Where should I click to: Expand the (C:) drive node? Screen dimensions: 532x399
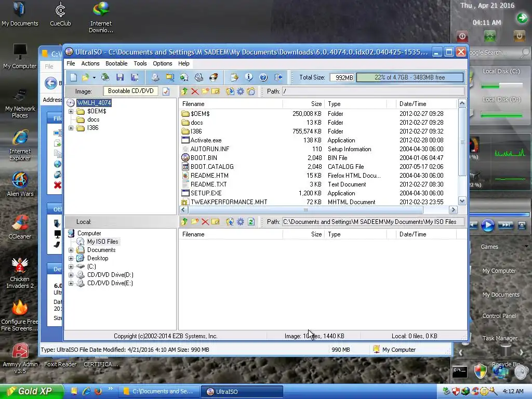point(71,267)
